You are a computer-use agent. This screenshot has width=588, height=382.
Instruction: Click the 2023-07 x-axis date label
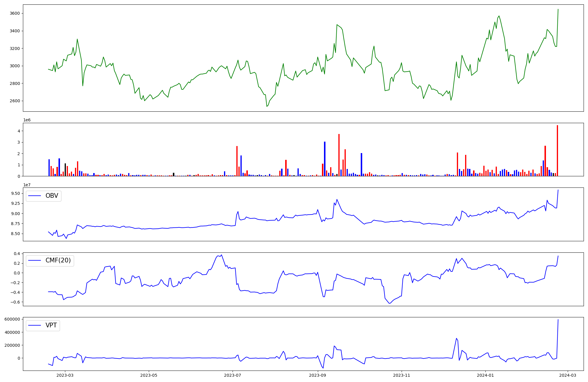(233, 375)
